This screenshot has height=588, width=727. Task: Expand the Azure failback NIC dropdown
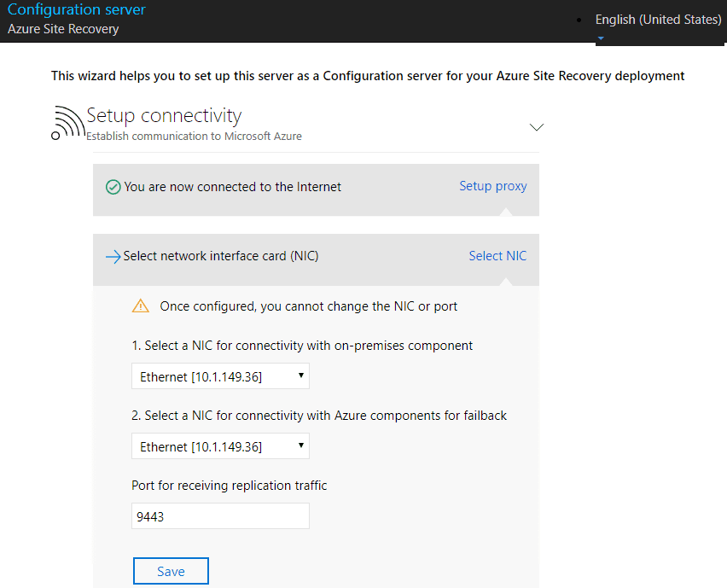pyautogui.click(x=220, y=446)
